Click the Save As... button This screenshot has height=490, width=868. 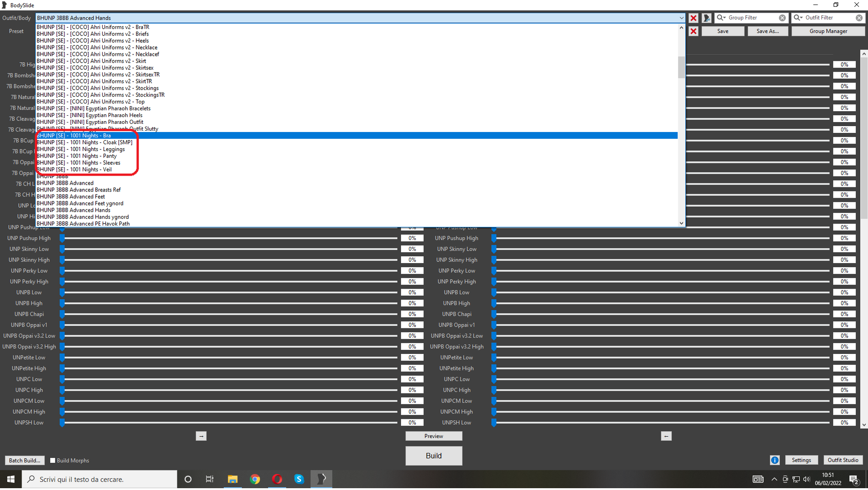click(768, 31)
